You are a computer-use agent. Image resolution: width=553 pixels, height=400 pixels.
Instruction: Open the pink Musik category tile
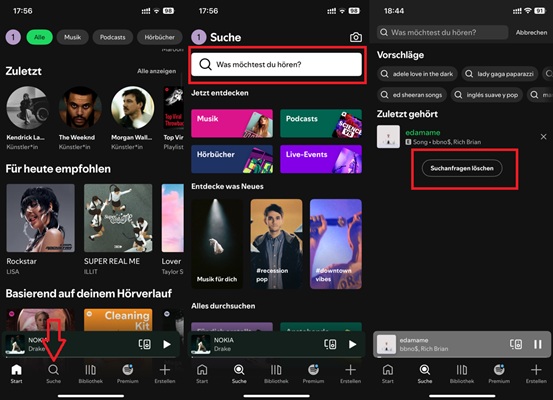point(232,123)
